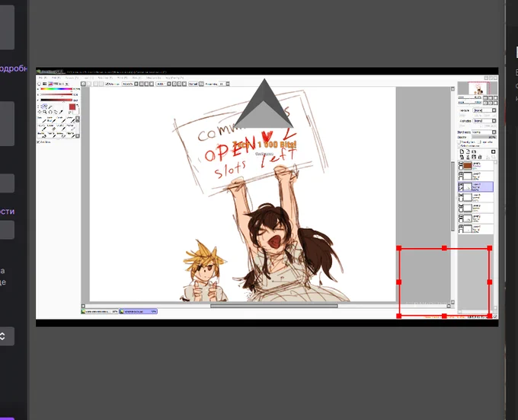Toggle checkbox below the brush tool grid
The height and width of the screenshot is (420, 518).
coord(38,142)
